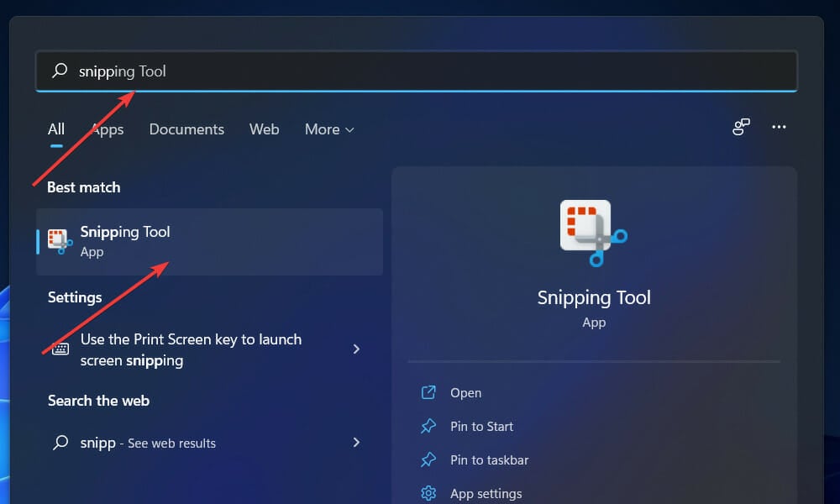Image resolution: width=840 pixels, height=504 pixels.
Task: Click magnifier icon beside snipp web result
Action: (x=60, y=443)
